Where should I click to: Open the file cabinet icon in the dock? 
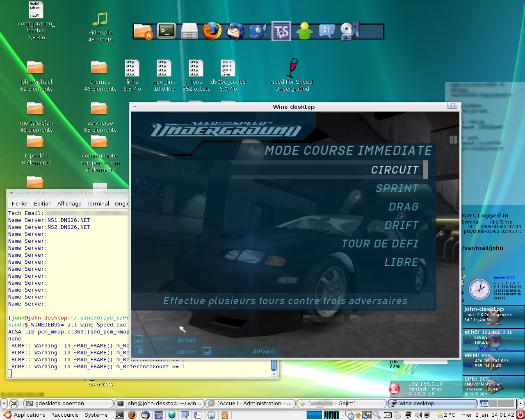pos(189,31)
